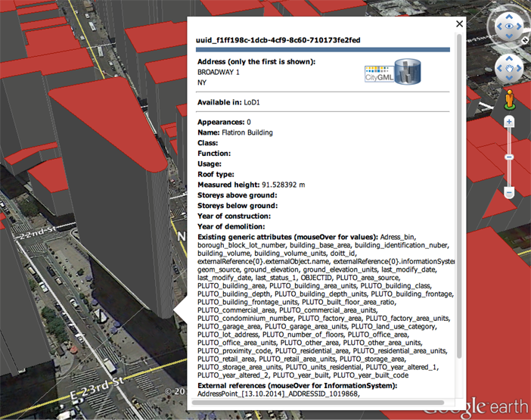Click the 'building_identification_nuber' attribute
Screen dimensions: 531x420
pyautogui.click(x=402, y=245)
